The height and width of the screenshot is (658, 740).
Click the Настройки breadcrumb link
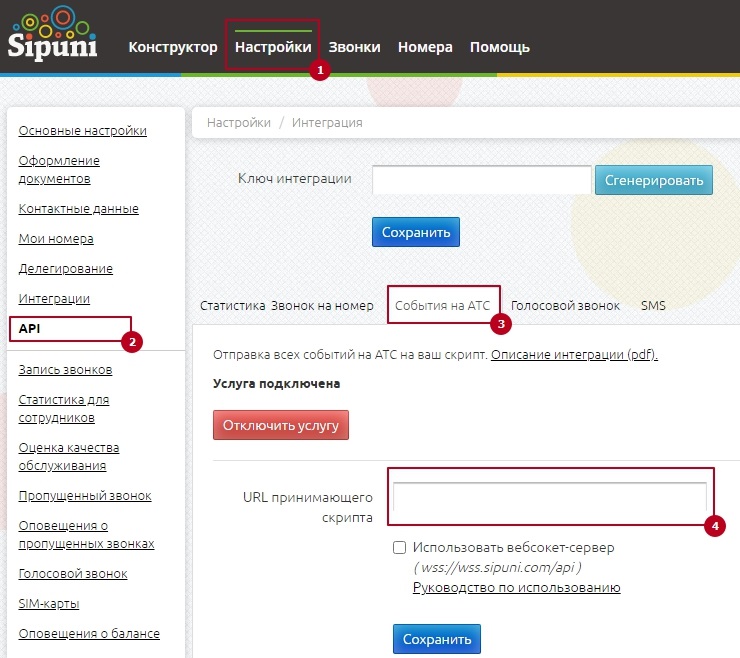pos(238,122)
